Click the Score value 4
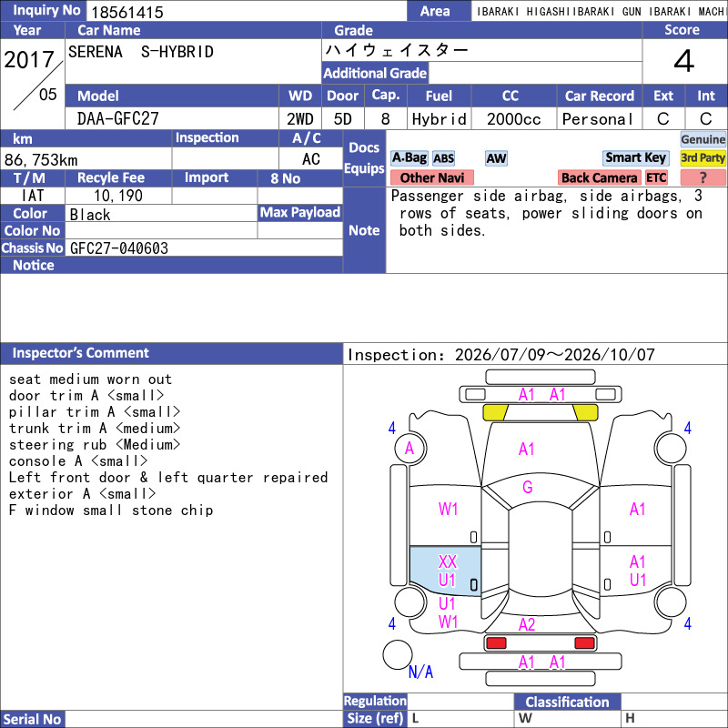Viewport: 728px width, 728px height. click(x=684, y=61)
